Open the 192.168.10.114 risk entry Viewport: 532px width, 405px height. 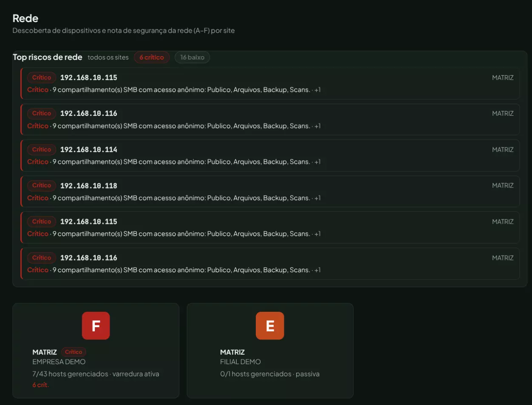pyautogui.click(x=270, y=155)
